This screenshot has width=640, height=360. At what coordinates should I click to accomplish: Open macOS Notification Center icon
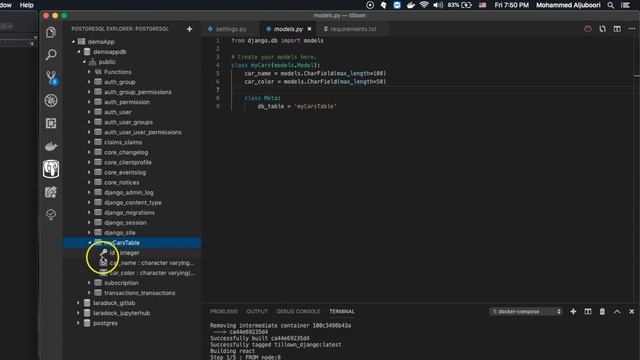[625, 5]
